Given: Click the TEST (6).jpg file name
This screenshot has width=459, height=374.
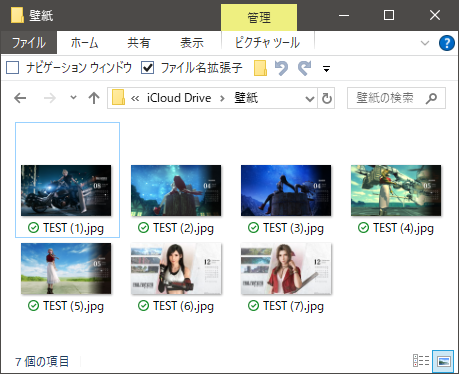Looking at the screenshot, I should pos(183,306).
